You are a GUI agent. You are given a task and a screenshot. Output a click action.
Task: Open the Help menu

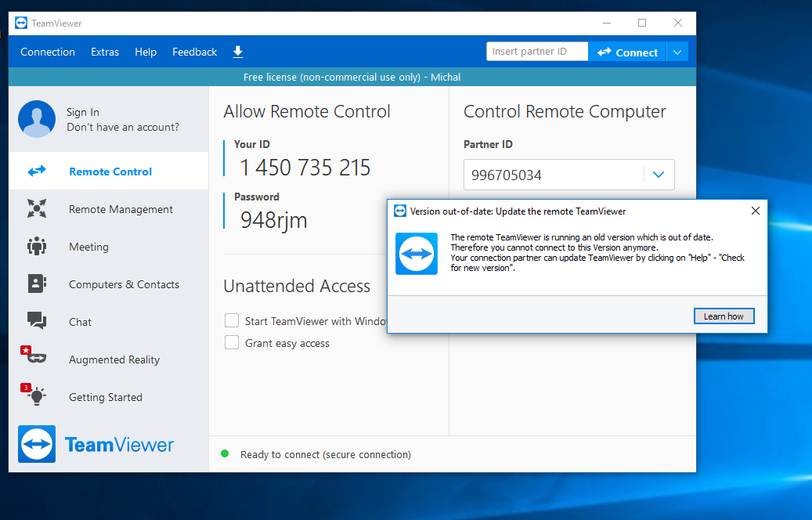point(146,52)
